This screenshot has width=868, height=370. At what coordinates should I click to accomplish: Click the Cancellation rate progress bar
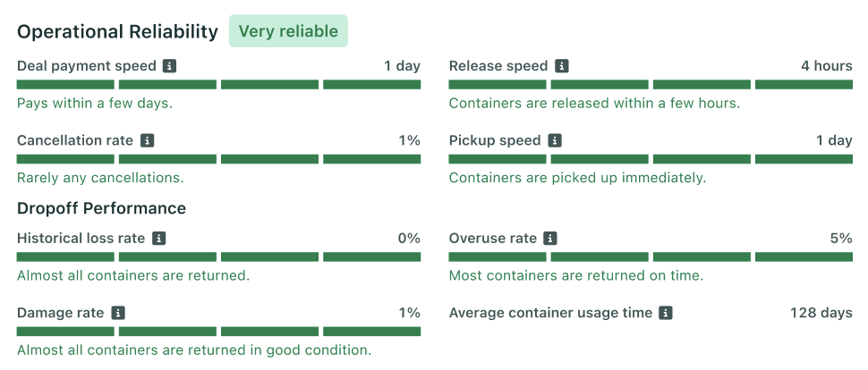[218, 159]
